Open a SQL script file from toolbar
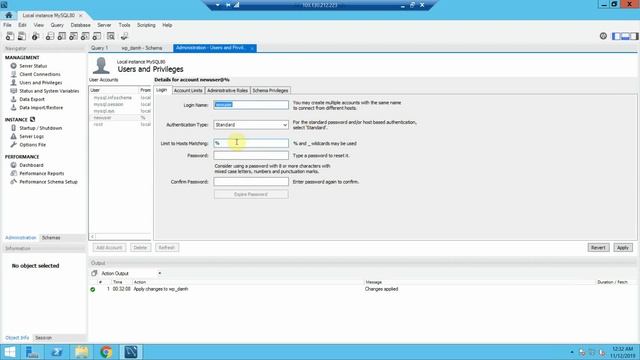Image resolution: width=640 pixels, height=360 pixels. point(22,36)
